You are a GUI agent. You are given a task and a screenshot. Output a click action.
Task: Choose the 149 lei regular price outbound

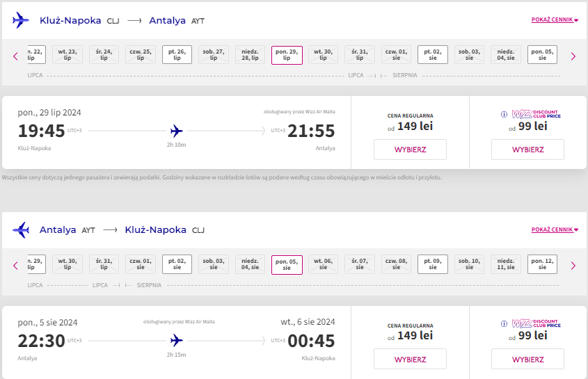(x=411, y=150)
